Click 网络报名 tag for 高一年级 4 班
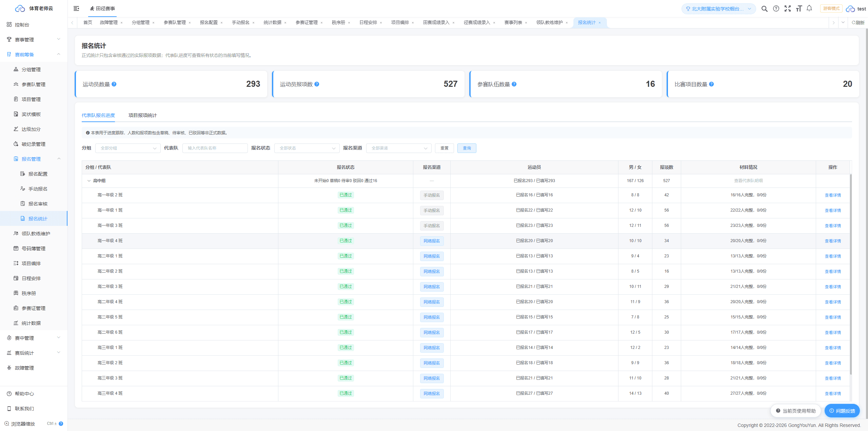Screen dimensions: 868x431 (432, 241)
